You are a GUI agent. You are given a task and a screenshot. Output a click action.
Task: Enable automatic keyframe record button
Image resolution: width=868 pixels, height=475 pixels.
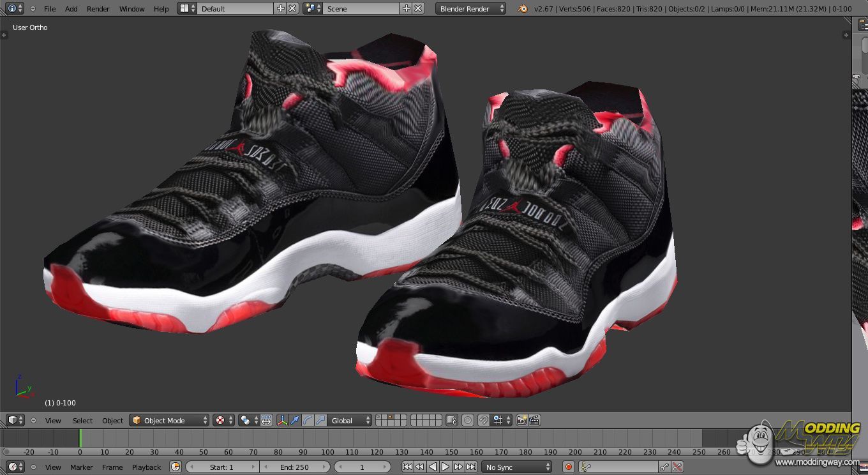tap(568, 467)
